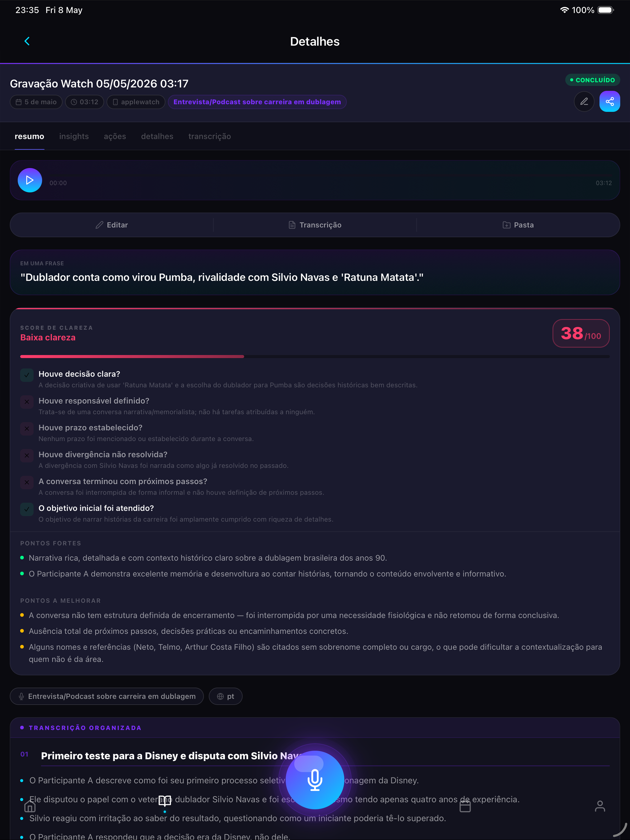Click the PONTOS A MELHORAR heading

(x=60, y=600)
